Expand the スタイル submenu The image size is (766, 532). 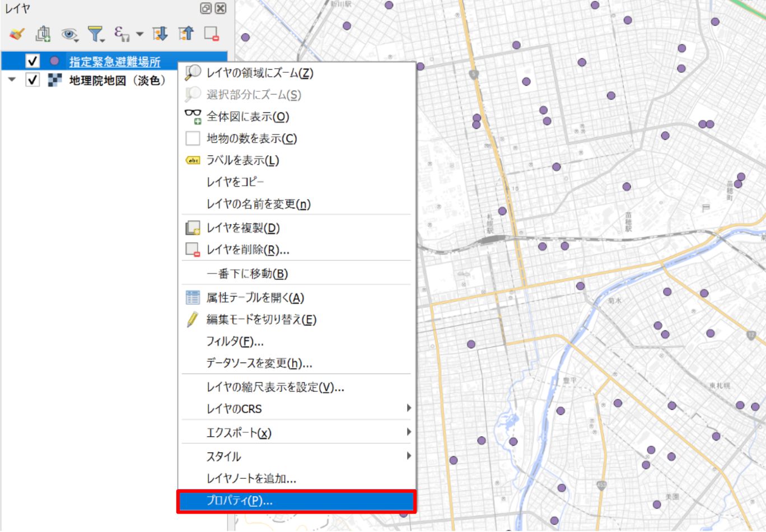297,456
